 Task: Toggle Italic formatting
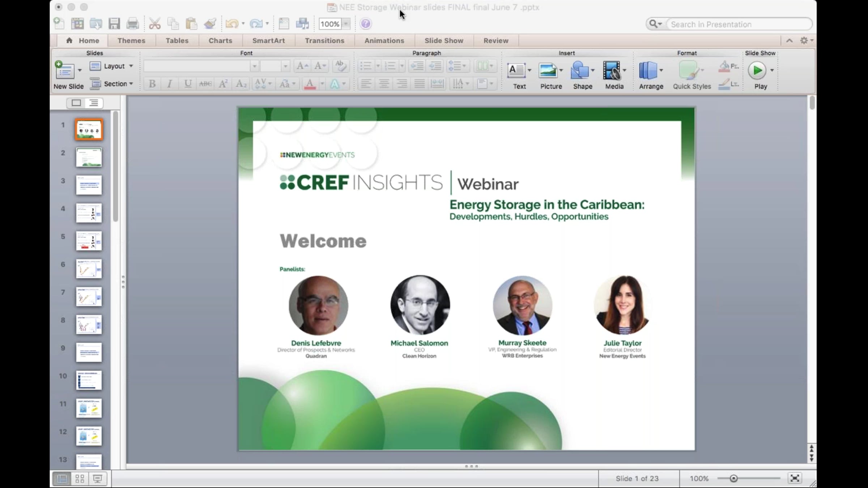pyautogui.click(x=169, y=84)
